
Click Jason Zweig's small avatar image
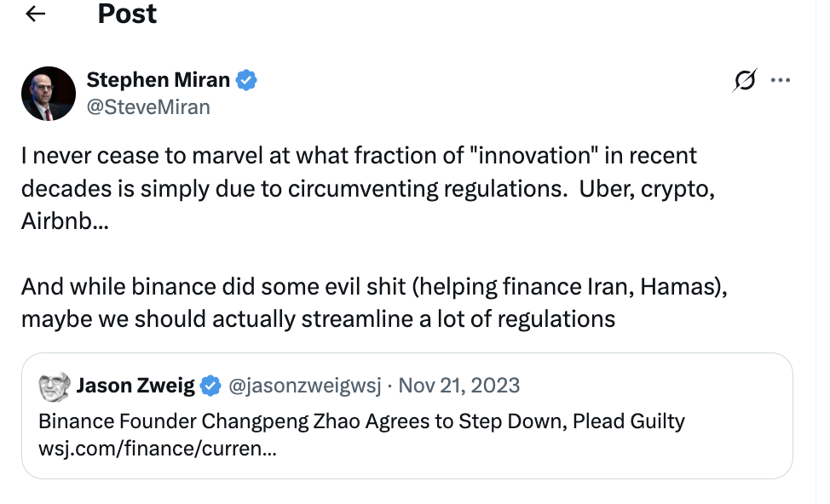55,387
